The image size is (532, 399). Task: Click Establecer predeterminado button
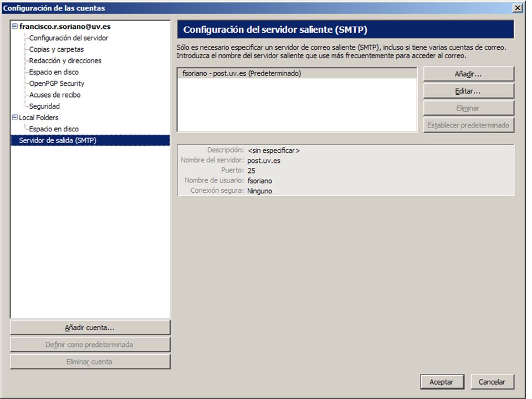(x=469, y=125)
